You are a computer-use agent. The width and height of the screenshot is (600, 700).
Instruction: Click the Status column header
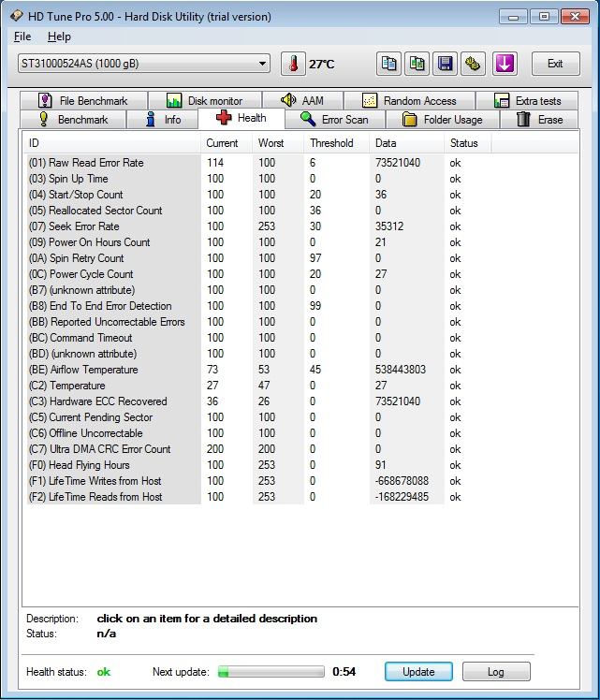coord(468,143)
